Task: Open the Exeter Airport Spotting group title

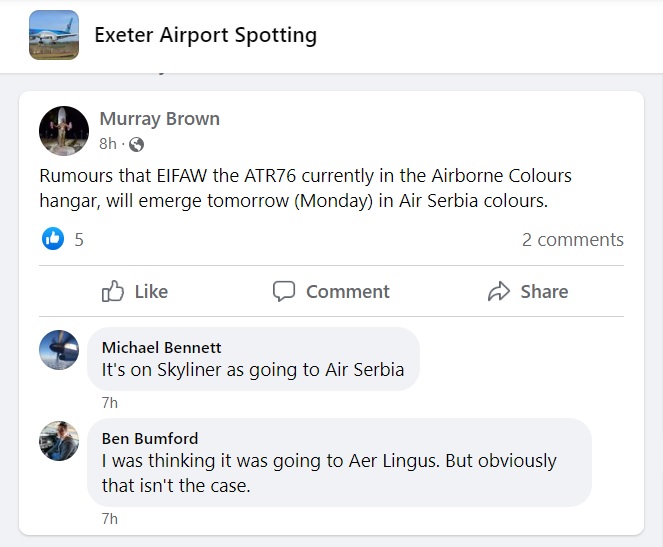Action: (205, 35)
